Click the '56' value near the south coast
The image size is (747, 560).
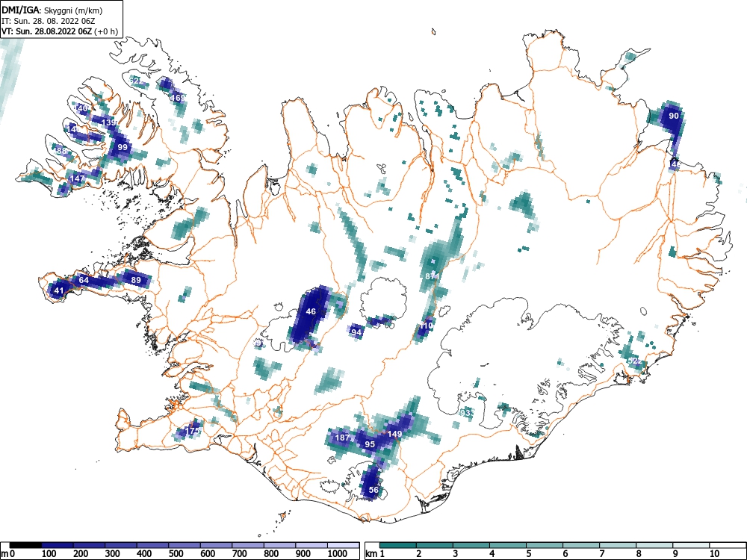click(374, 490)
